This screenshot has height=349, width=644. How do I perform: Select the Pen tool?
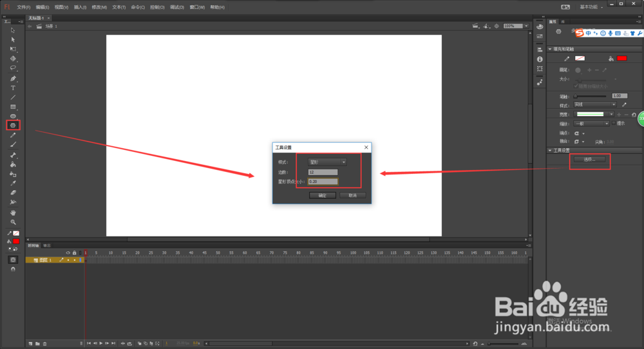click(x=13, y=79)
